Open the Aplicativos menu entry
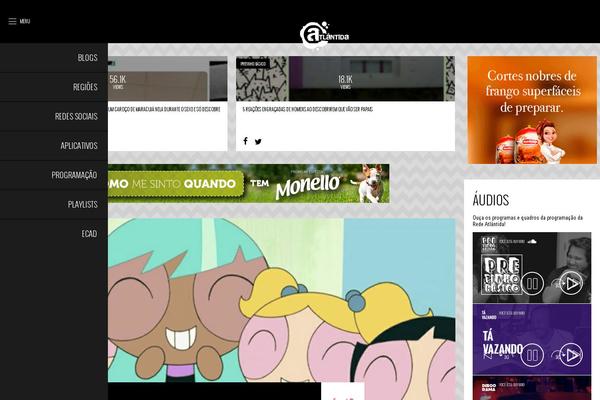Screen dimensions: 600x400 [x=79, y=146]
